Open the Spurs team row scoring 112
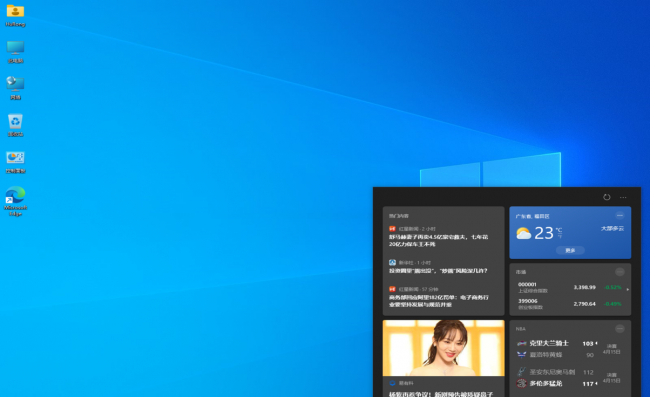650x397 pixels. 558,372
